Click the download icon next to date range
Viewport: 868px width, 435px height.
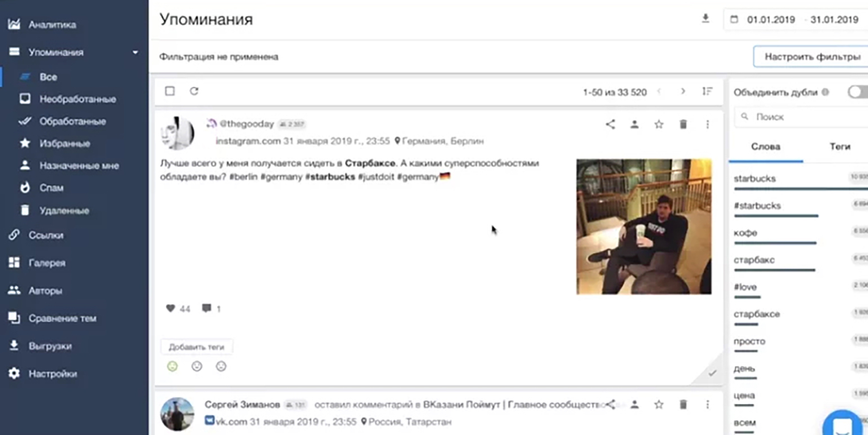click(705, 19)
